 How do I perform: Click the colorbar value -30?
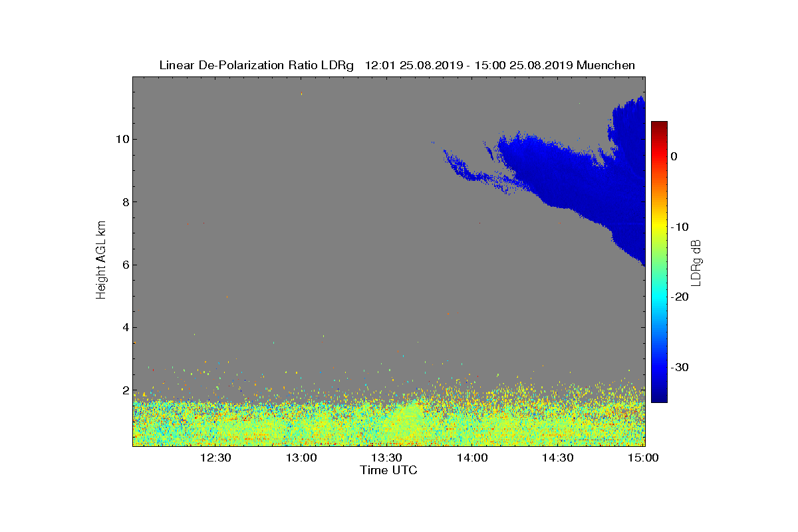coord(679,367)
